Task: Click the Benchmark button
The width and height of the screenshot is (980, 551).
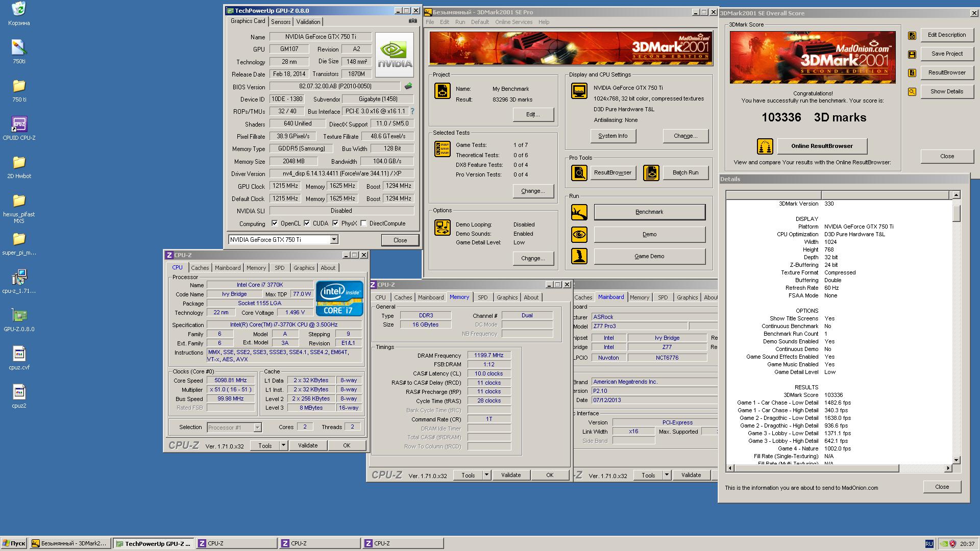Action: pyautogui.click(x=649, y=212)
